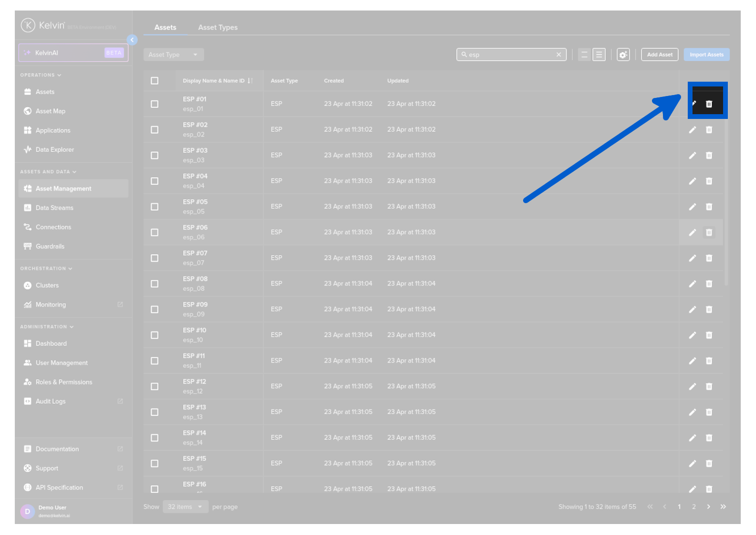
Task: Open Guardrails in sidebar
Action: (50, 246)
